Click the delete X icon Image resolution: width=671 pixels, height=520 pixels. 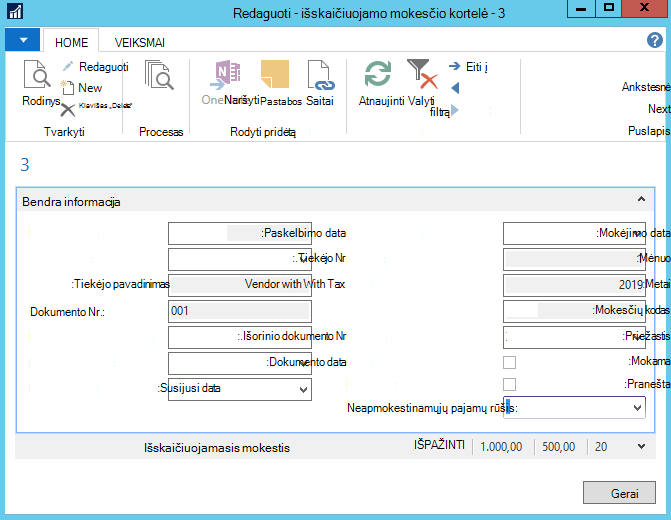[68, 110]
